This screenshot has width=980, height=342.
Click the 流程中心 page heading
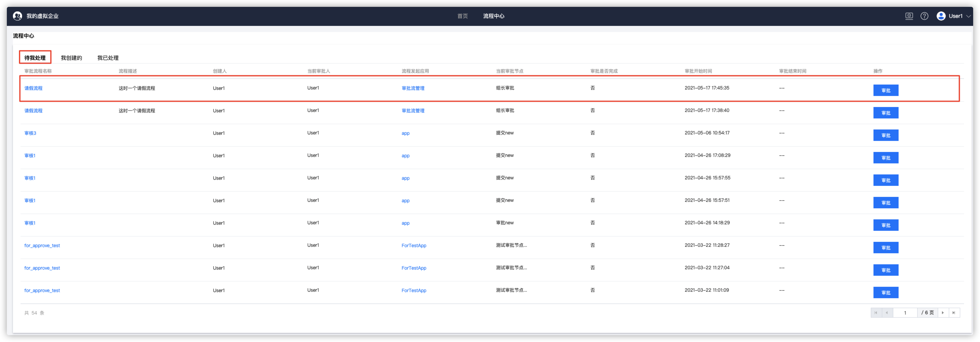coord(24,36)
